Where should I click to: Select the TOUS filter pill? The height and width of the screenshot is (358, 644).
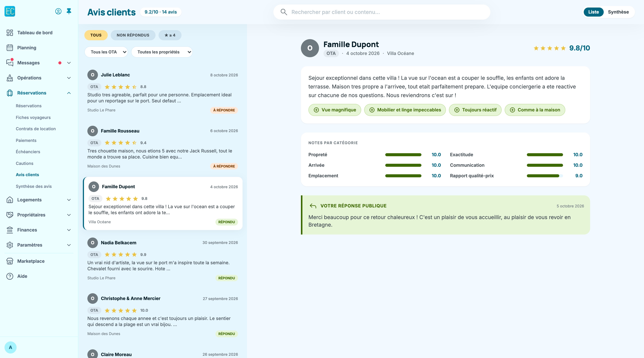point(96,35)
